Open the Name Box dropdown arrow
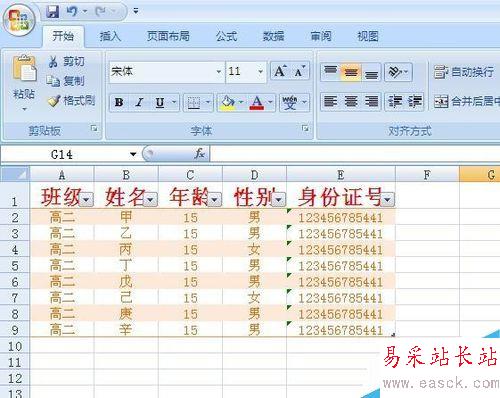 (133, 154)
